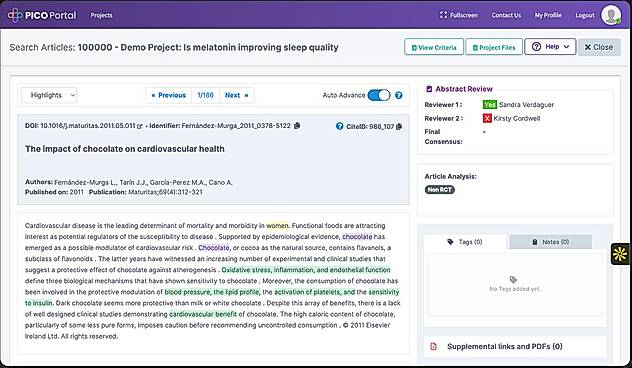Viewport: 632px width, 368px height.
Task: Click the red X badge for Reviewer 2
Action: pyautogui.click(x=487, y=119)
